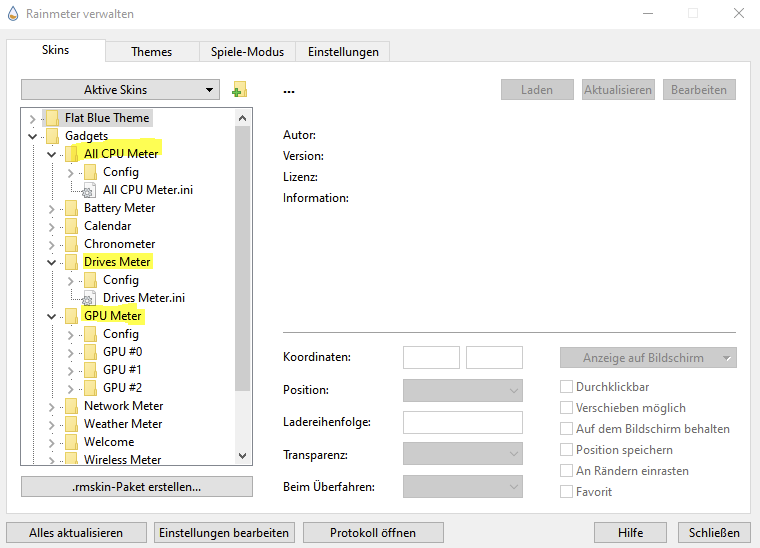Click the Weather Meter folder icon
760x548 pixels.
pos(71,423)
